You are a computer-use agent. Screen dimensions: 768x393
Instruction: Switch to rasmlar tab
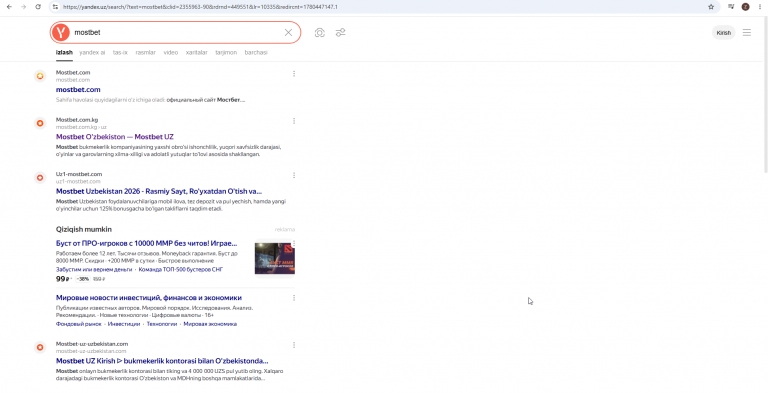pyautogui.click(x=145, y=52)
